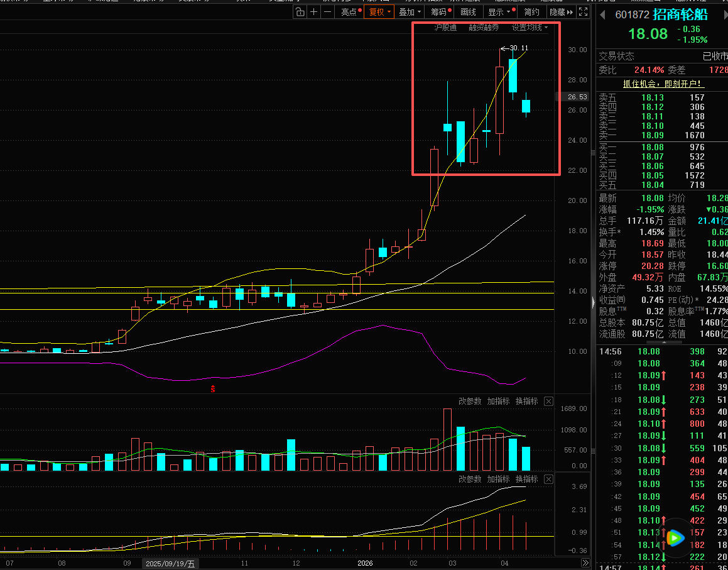This screenshot has width=728, height=570.
Task: Select the 筹码 chip distribution tab
Action: (x=439, y=12)
